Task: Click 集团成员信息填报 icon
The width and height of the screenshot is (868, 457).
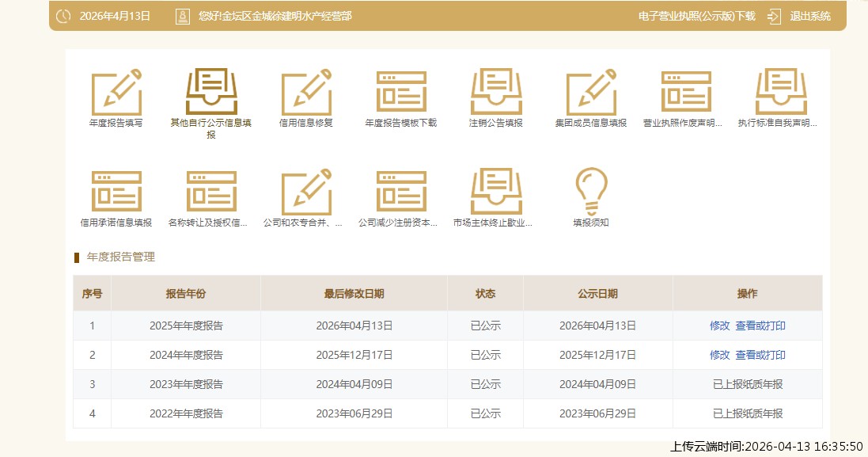Action: pyautogui.click(x=591, y=93)
